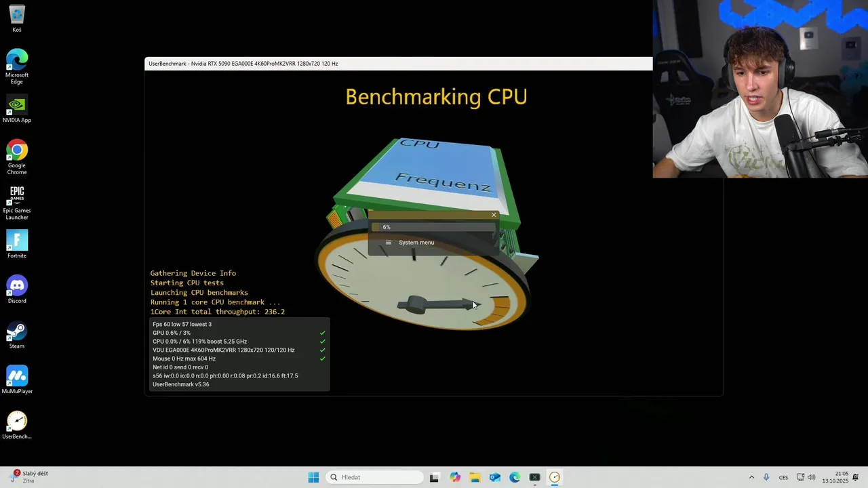Select UserBenchmark taskbar icon
Image resolution: width=868 pixels, height=488 pixels.
pyautogui.click(x=555, y=477)
